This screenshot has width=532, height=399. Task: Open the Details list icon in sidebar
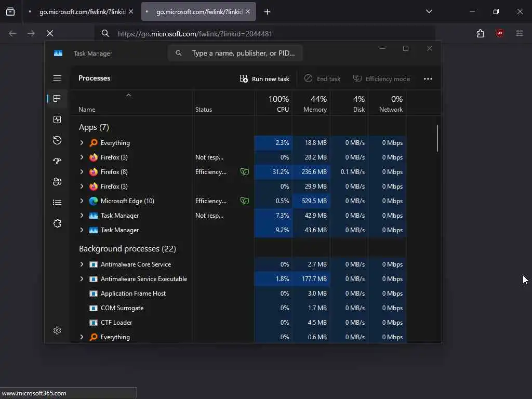pos(57,203)
